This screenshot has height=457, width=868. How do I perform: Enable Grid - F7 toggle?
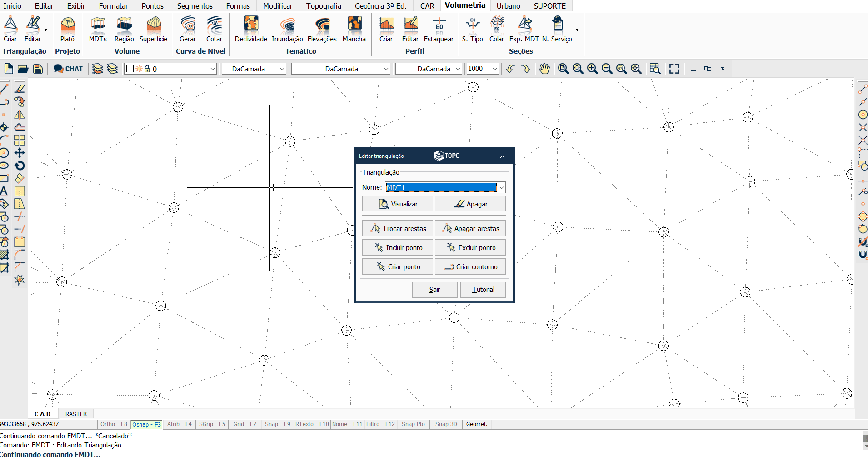click(244, 424)
